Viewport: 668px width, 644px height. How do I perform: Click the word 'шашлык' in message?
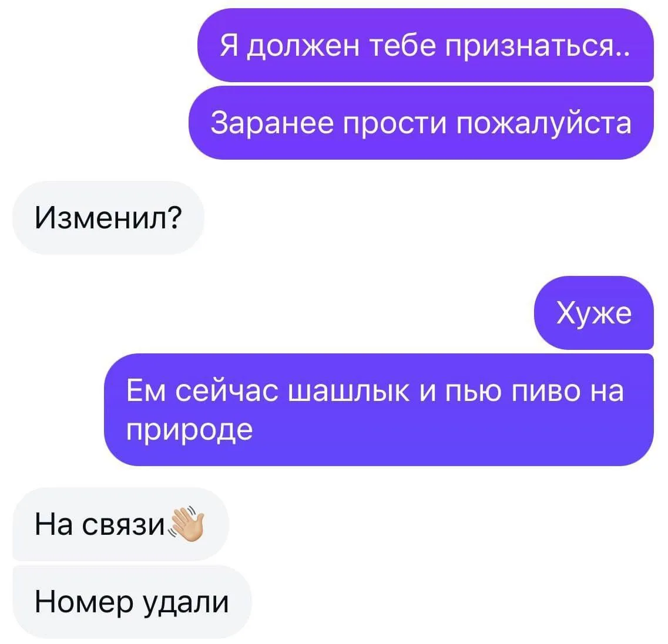click(349, 391)
